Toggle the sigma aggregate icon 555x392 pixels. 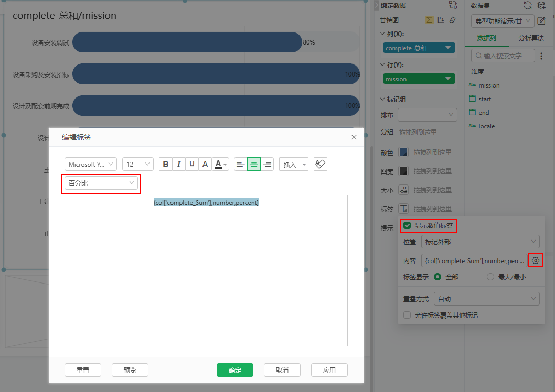tap(429, 20)
